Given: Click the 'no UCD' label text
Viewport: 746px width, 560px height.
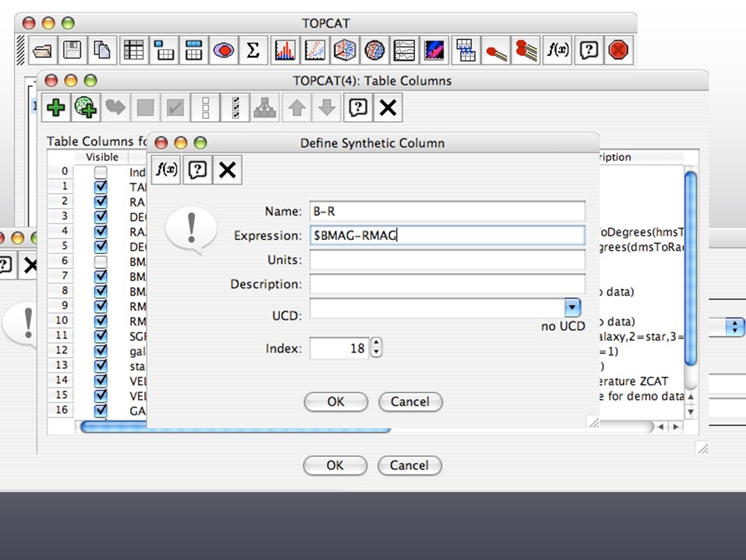Looking at the screenshot, I should [x=563, y=326].
